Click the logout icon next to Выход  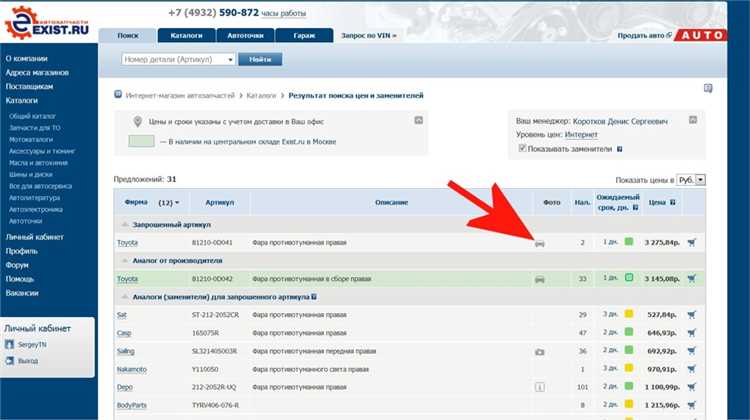(x=10, y=361)
